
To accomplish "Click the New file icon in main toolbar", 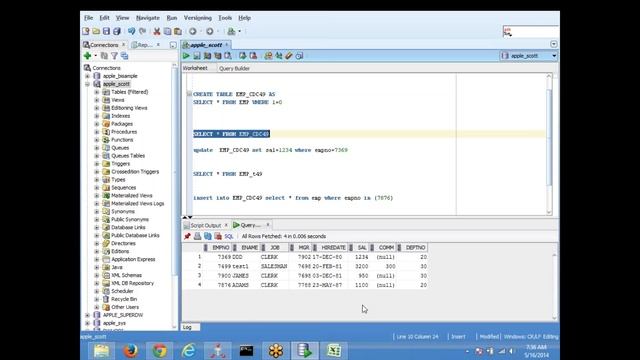I will pos(86,31).
